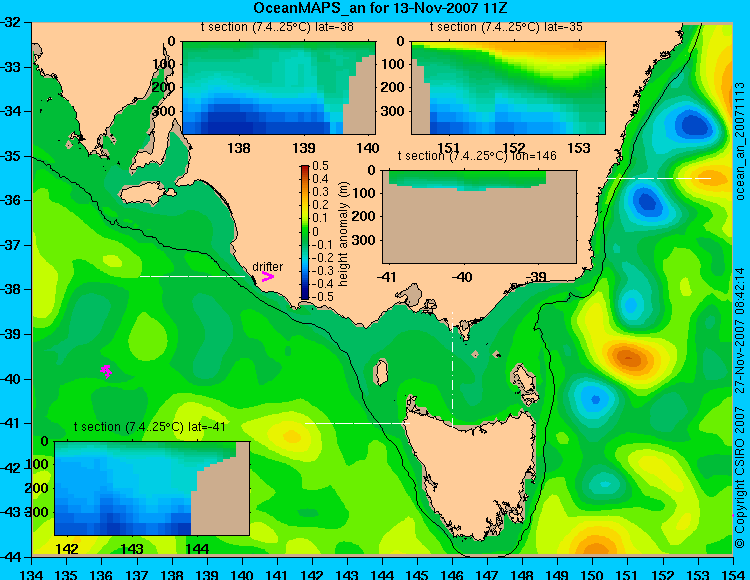Open the lat=-41 temperature section inset plot

point(152,488)
